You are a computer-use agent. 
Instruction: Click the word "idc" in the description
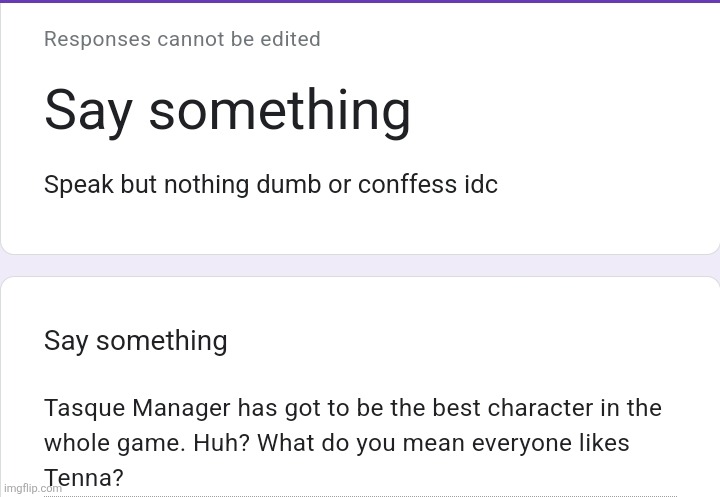coord(478,185)
